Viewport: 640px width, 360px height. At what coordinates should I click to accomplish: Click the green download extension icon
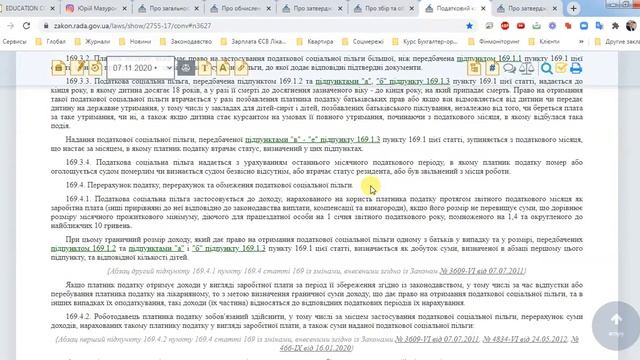point(536,26)
